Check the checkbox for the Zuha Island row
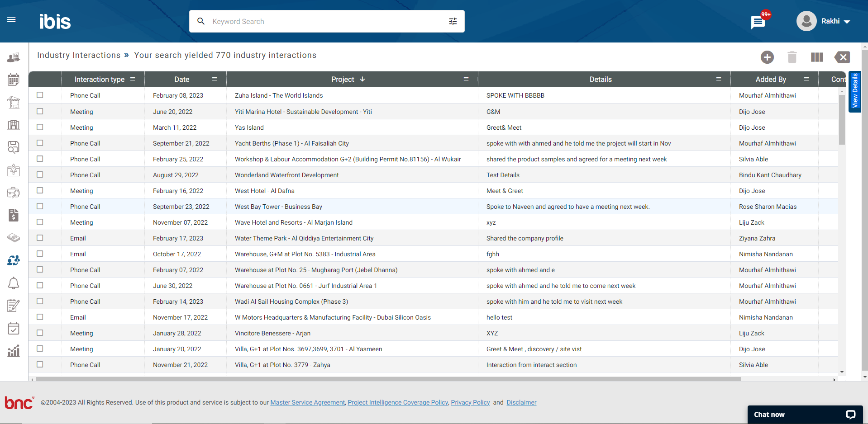The image size is (868, 424). point(40,95)
